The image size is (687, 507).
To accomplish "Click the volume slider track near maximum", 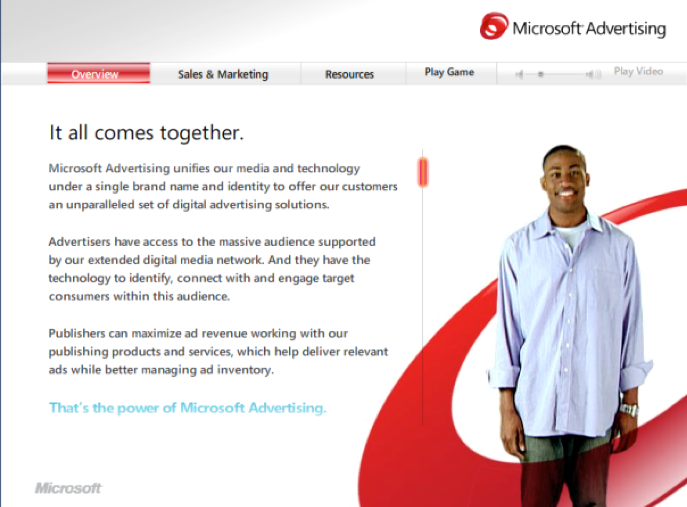I will (x=578, y=74).
